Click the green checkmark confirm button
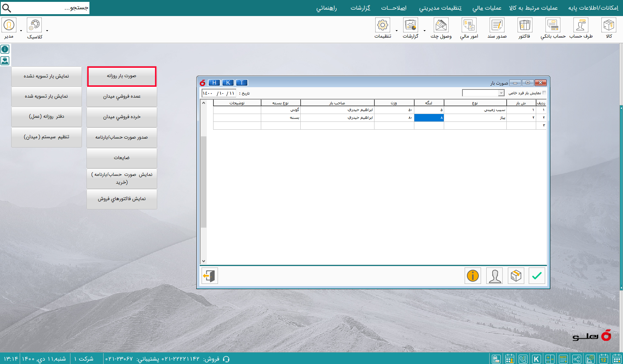The height and width of the screenshot is (364, 623). point(537,276)
